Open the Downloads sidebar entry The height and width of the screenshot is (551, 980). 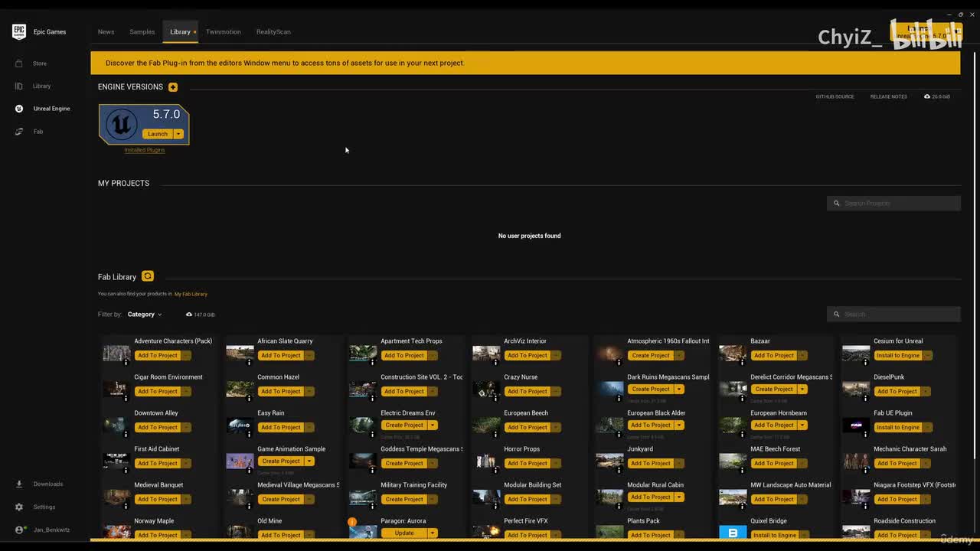(x=41, y=484)
